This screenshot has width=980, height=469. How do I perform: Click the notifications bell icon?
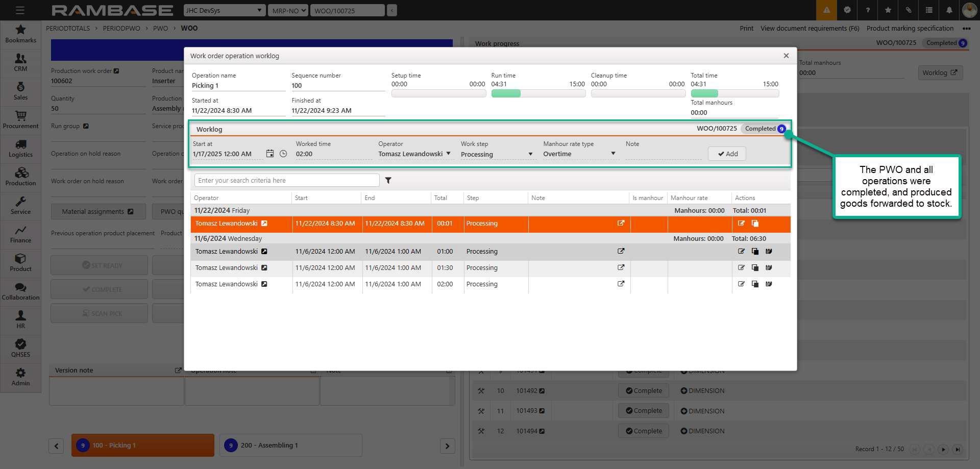(x=949, y=10)
